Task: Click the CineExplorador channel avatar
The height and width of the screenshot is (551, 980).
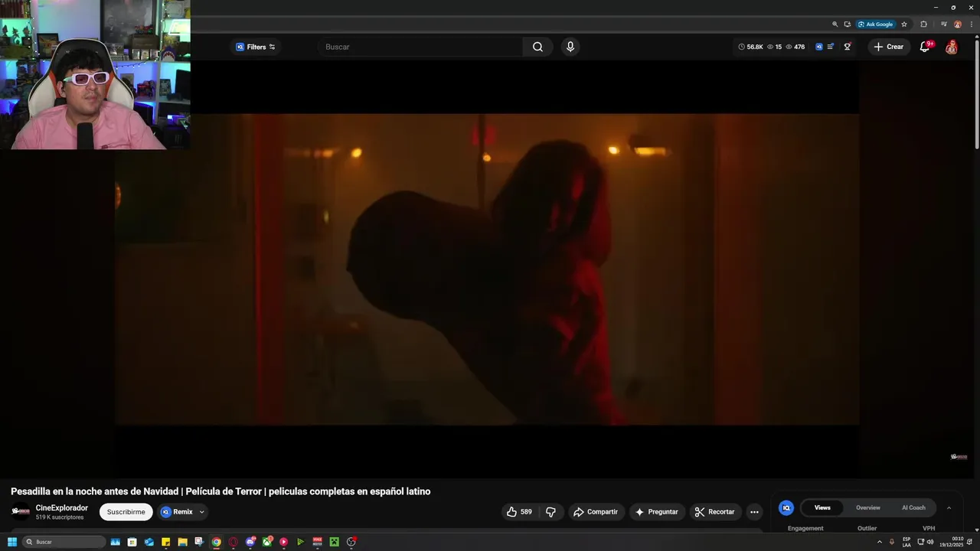Action: click(21, 512)
